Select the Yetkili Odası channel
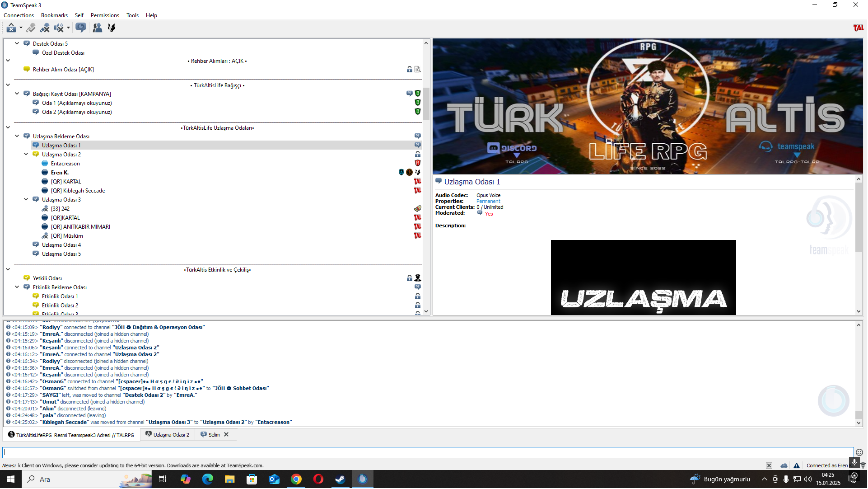This screenshot has width=868, height=489. (47, 278)
